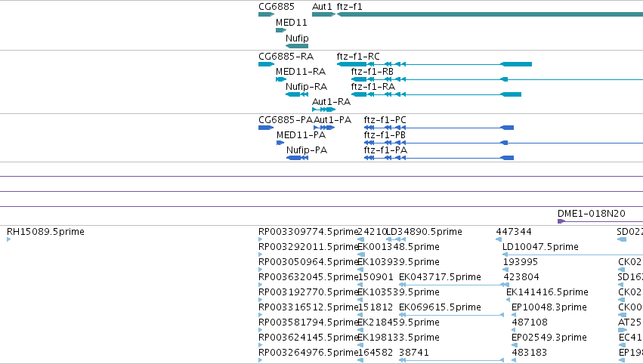Click the RP003632045.5prime EST label
Image resolution: width=643 pixels, height=364 pixels.
pyautogui.click(x=308, y=277)
